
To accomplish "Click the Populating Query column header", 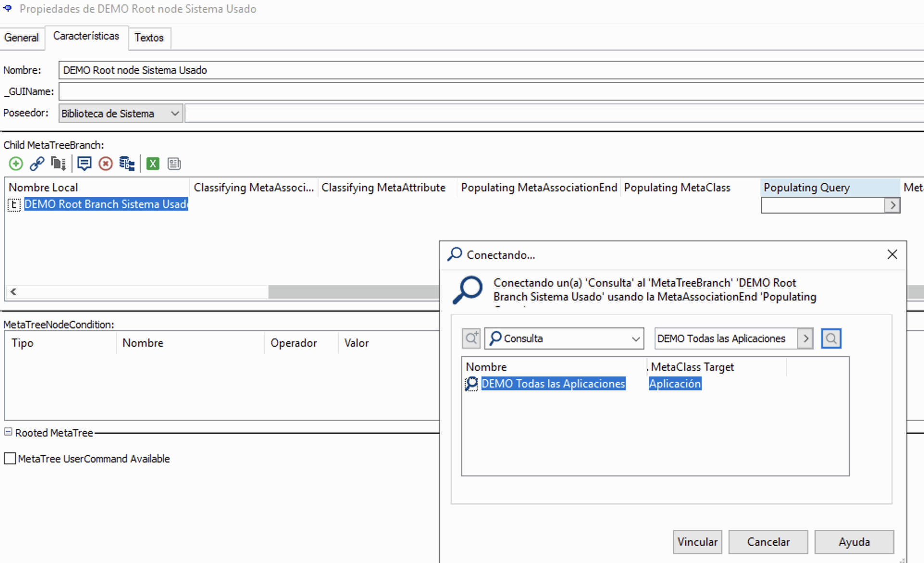I will (x=830, y=187).
